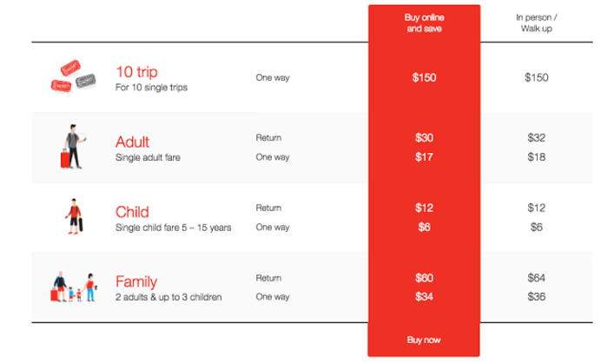Image resolution: width=608 pixels, height=364 pixels.
Task: Click the In person / Walk up header
Action: click(536, 23)
